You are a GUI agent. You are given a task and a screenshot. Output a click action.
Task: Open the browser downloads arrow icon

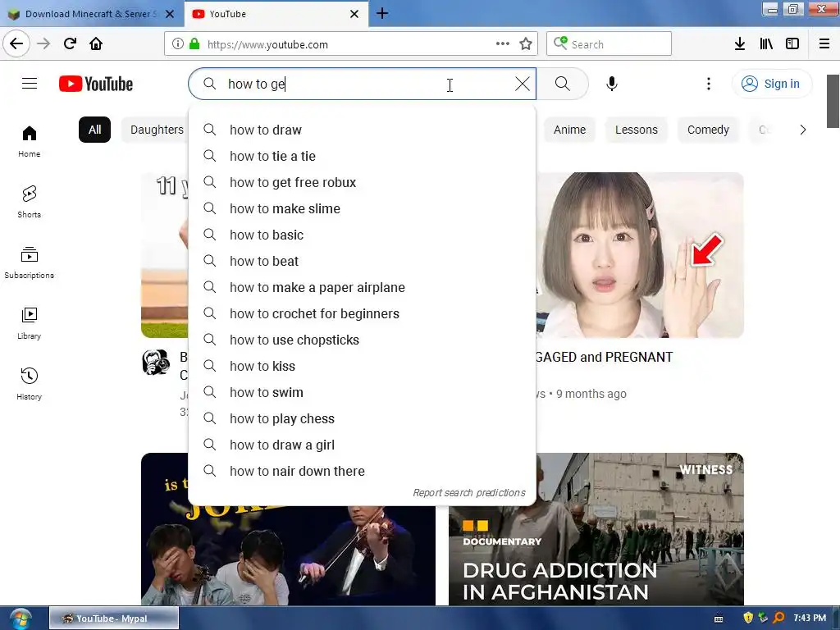pos(740,44)
